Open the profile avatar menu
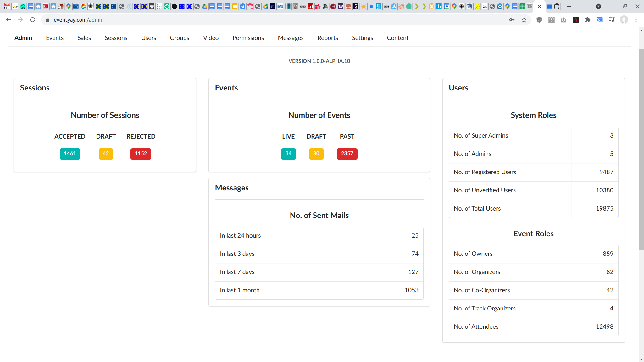 click(x=624, y=20)
